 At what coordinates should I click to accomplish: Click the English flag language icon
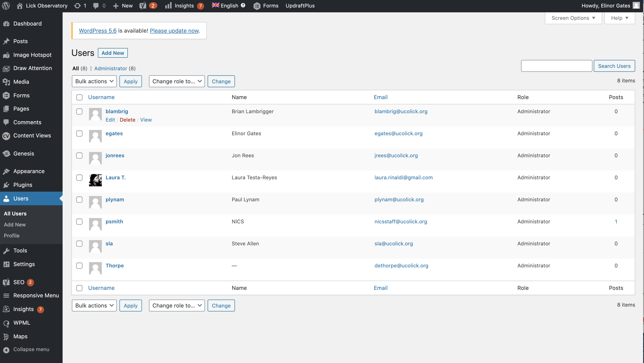216,5
